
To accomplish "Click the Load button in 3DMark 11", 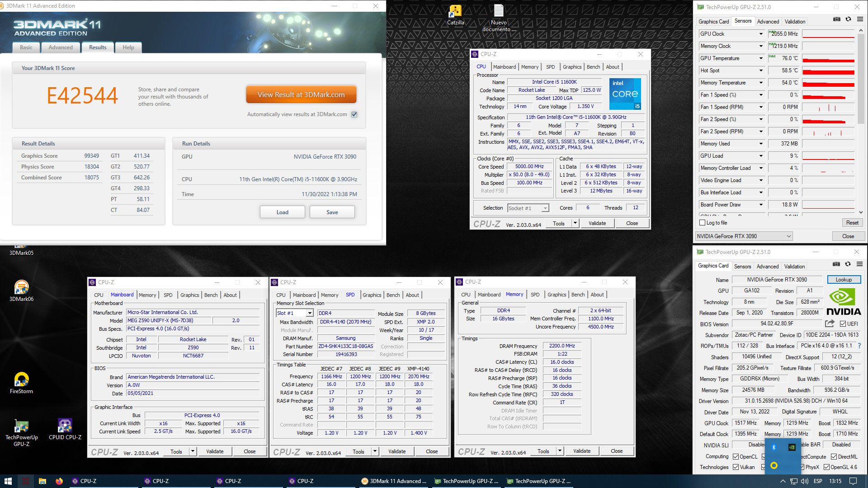I will (x=283, y=212).
